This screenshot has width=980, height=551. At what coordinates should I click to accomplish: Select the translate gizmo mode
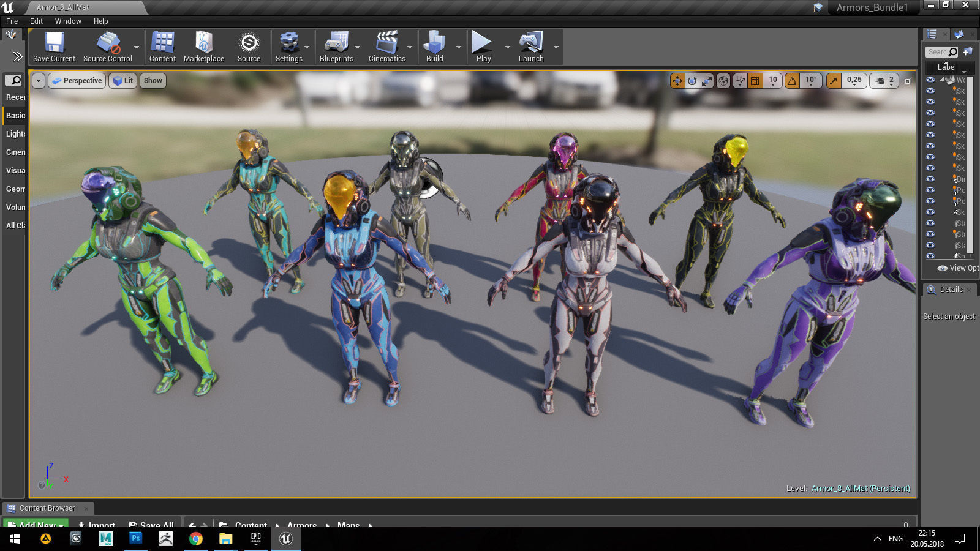point(677,81)
